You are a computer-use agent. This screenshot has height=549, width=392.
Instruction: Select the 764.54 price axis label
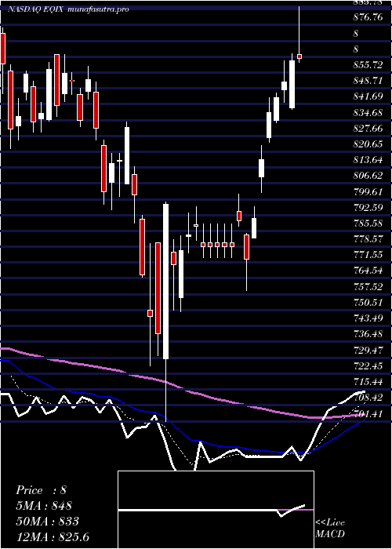pos(368,271)
